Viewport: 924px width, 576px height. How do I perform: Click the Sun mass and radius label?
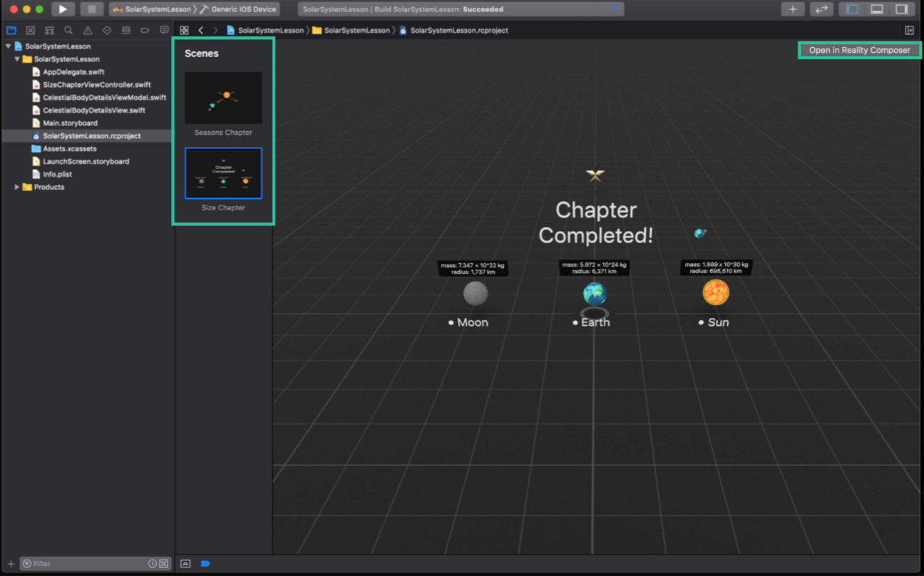tap(716, 267)
